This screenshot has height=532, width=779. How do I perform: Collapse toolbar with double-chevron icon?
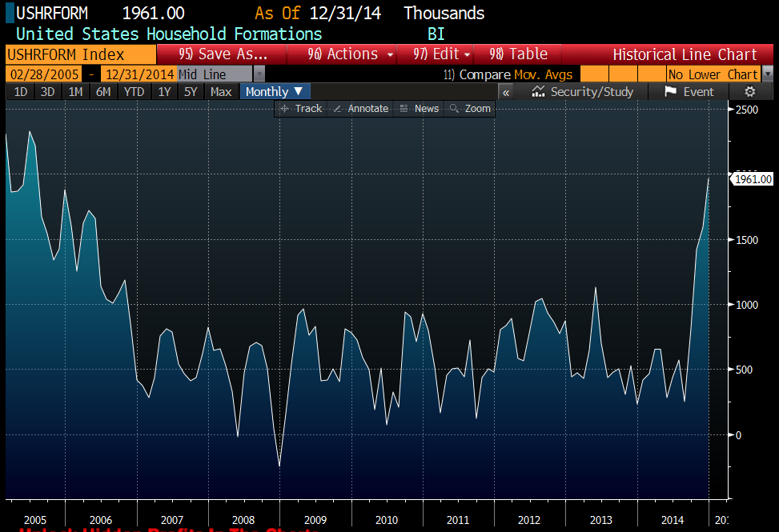(506, 91)
